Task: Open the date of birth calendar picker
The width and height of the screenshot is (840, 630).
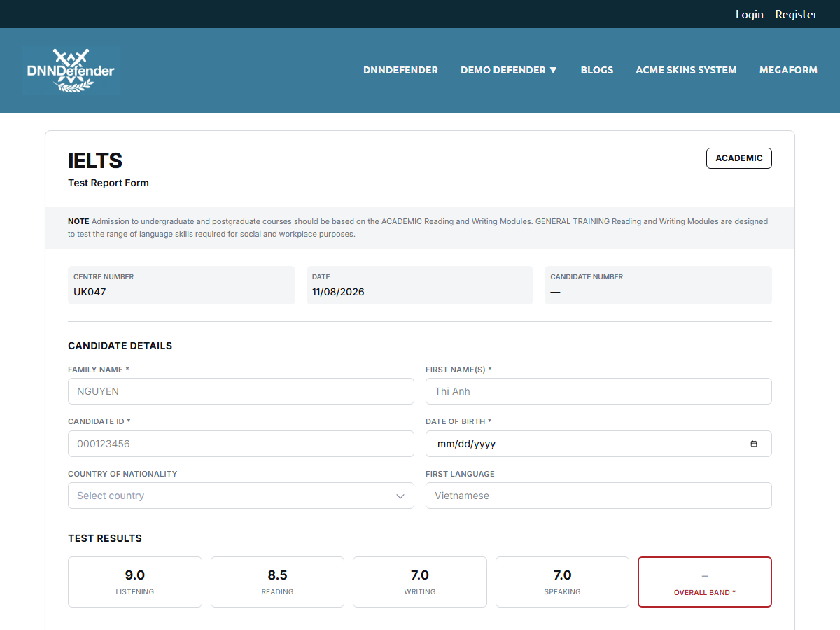Action: pos(754,444)
